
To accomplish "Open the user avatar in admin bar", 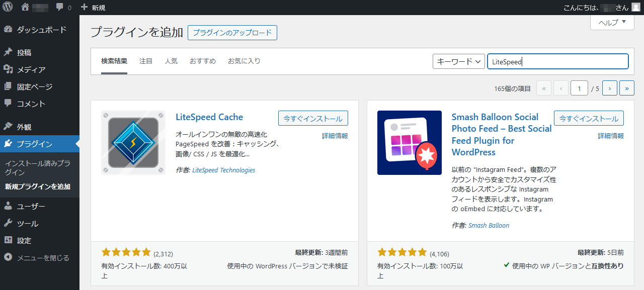I will (x=636, y=8).
